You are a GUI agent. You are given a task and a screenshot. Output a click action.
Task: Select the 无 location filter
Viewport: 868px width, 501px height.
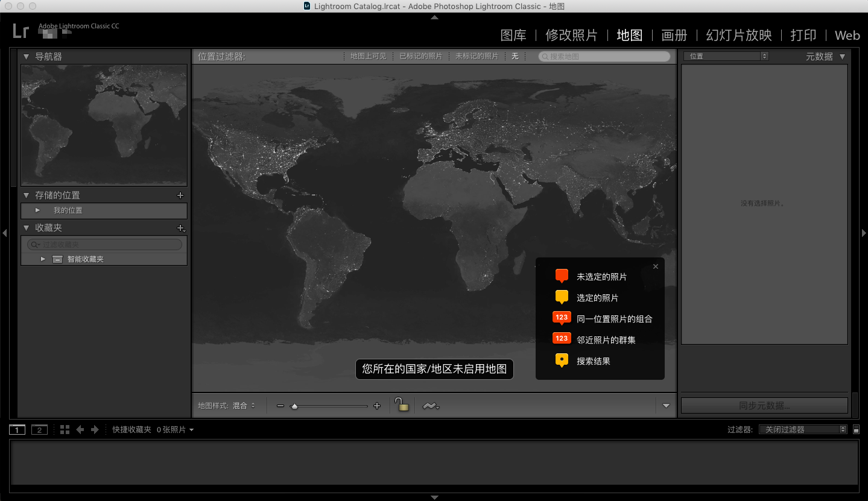[x=515, y=56]
